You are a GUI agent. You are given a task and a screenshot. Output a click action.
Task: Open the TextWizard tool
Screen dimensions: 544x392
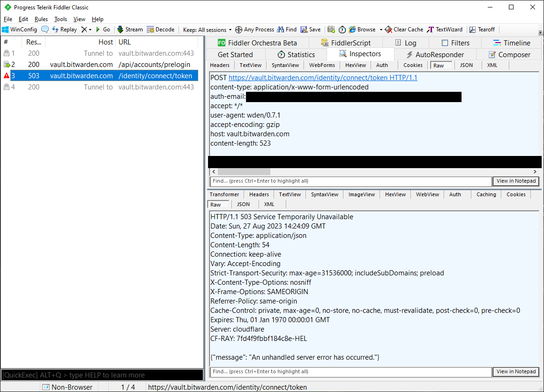tap(445, 30)
